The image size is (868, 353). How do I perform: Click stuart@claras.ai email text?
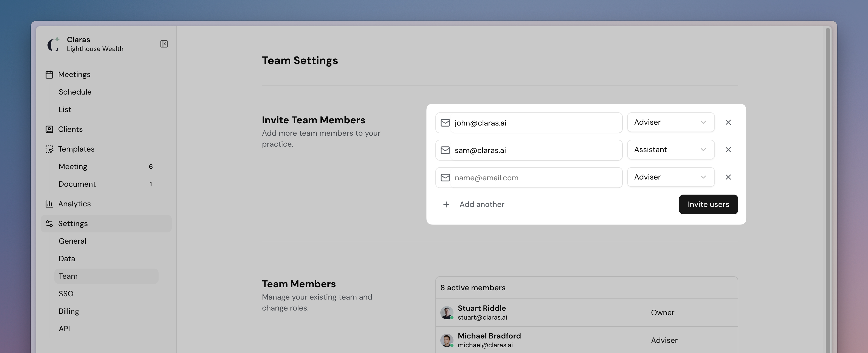point(482,317)
